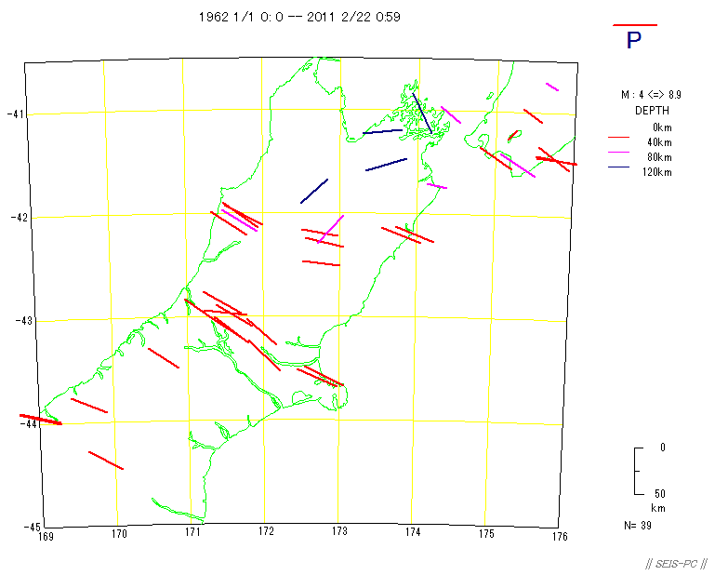This screenshot has width=728, height=575.
Task: Click the latitude label "-41"
Action: tap(15, 114)
